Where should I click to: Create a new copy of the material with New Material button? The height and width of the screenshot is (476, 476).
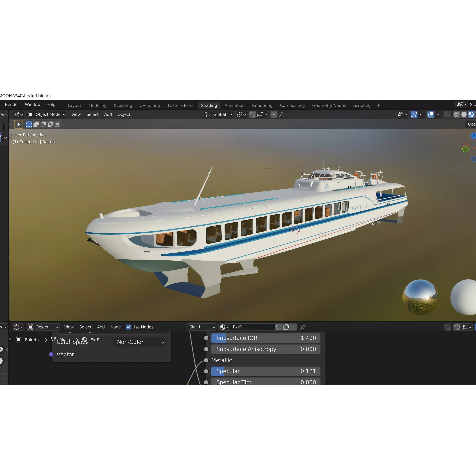pyautogui.click(x=286, y=327)
